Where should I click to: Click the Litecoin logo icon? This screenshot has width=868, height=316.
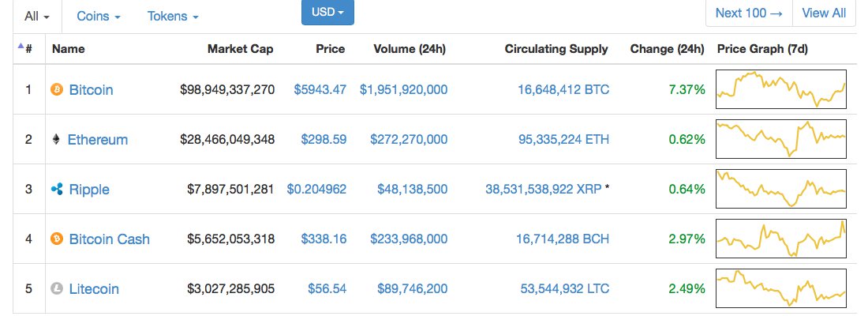(x=56, y=289)
